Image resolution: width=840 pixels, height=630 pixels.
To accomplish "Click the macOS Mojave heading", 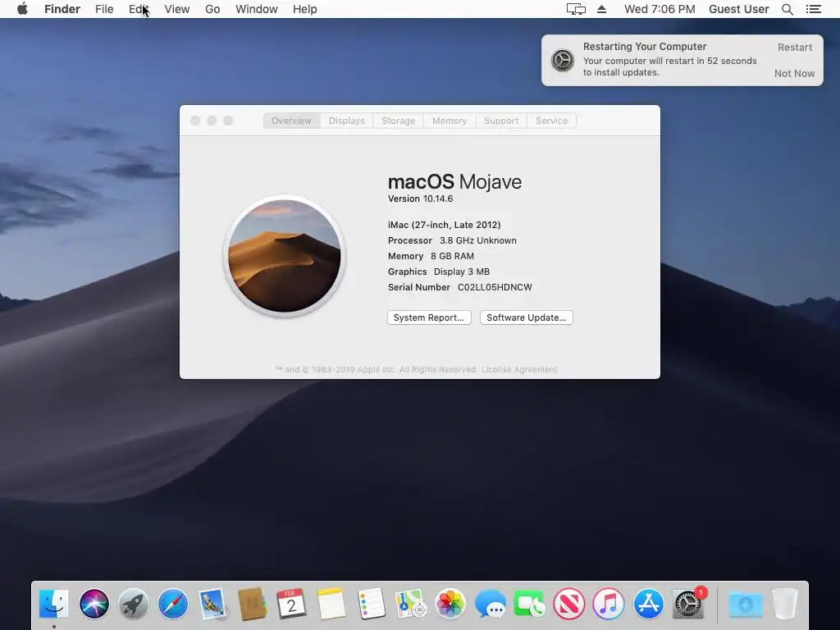I will pyautogui.click(x=454, y=181).
